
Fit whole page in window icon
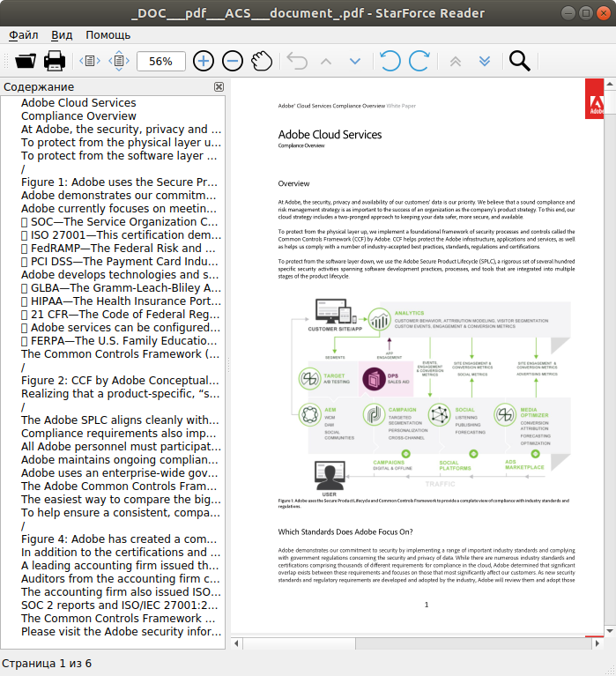(119, 61)
